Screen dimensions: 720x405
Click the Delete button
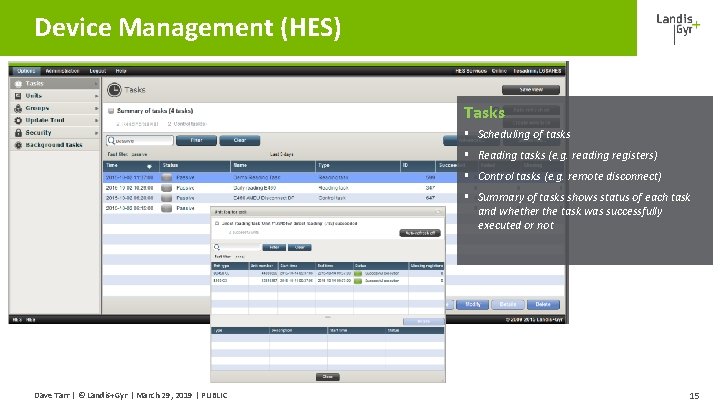point(543,304)
